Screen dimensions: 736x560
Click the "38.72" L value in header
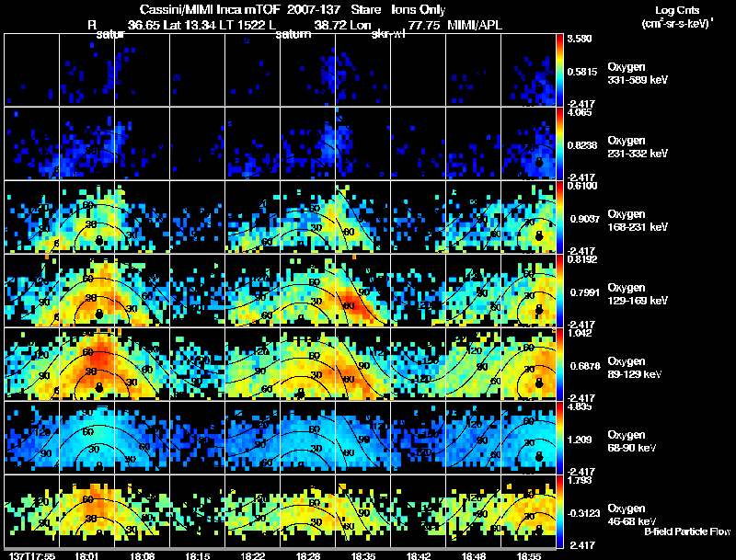tap(330, 26)
